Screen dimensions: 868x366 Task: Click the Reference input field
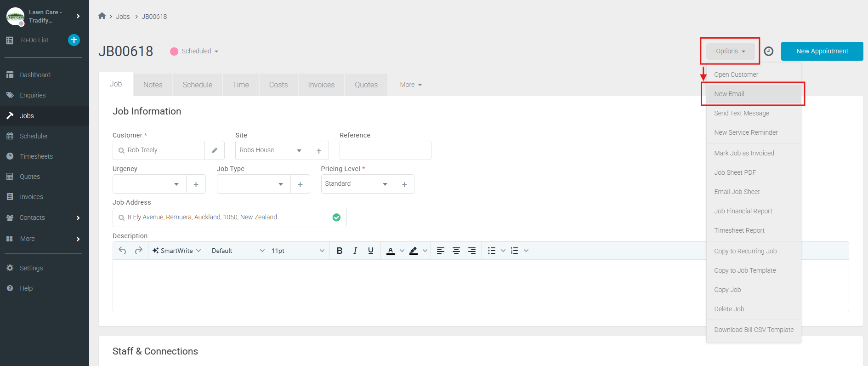385,150
